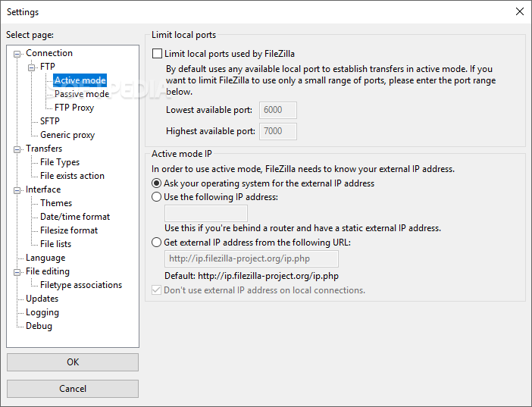The height and width of the screenshot is (407, 532).
Task: Select the Generic proxy page
Action: click(67, 135)
